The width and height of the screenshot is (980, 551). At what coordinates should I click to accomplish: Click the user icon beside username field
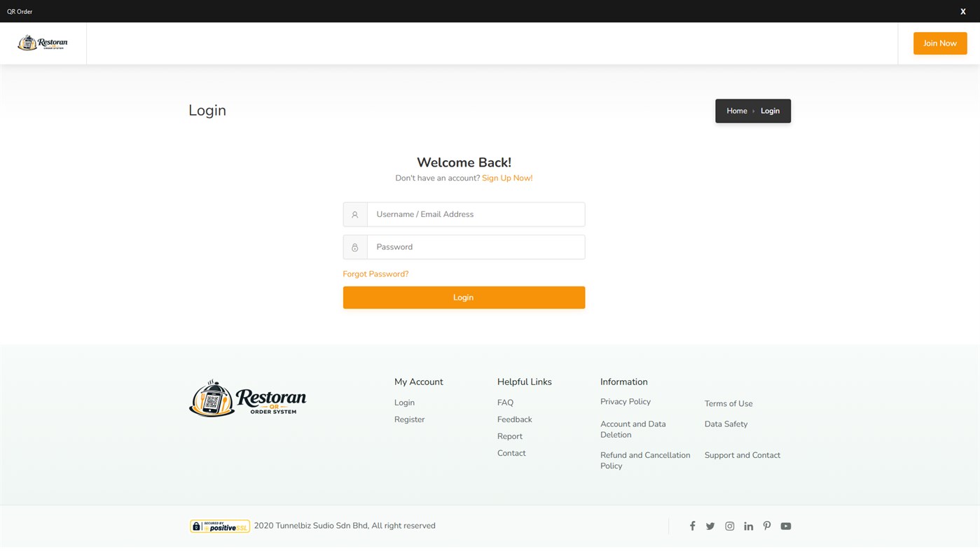pos(355,215)
